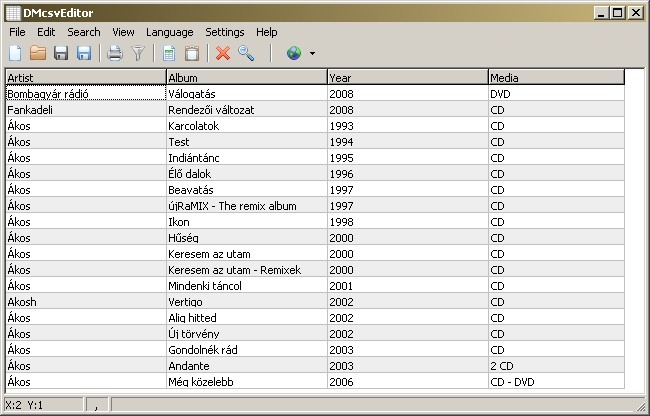This screenshot has width=650, height=416.
Task: Select the 2 CD media cell
Action: [555, 366]
